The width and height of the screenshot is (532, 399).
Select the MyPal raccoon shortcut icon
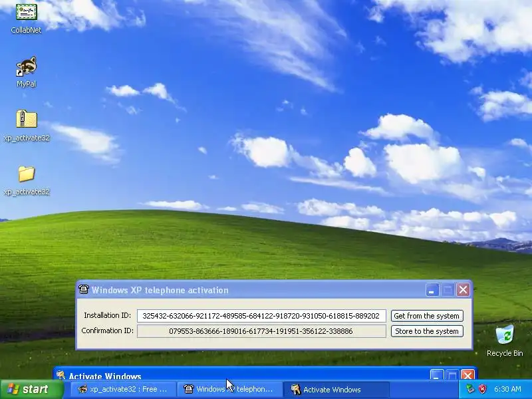(26, 66)
